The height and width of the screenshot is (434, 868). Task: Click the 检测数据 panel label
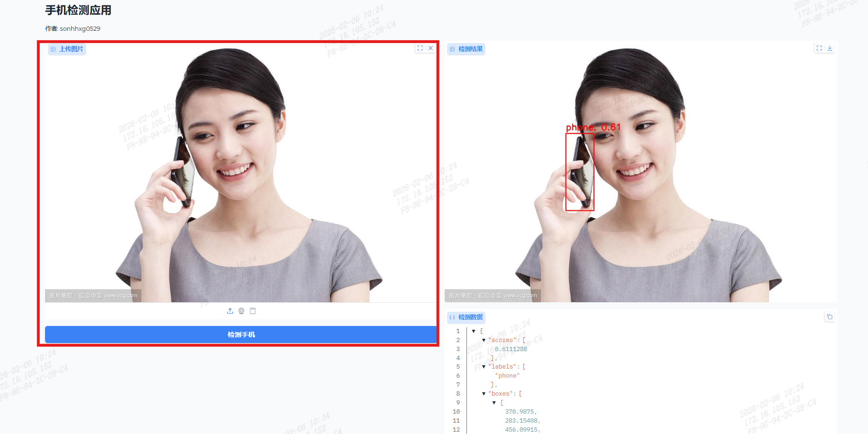coord(466,317)
